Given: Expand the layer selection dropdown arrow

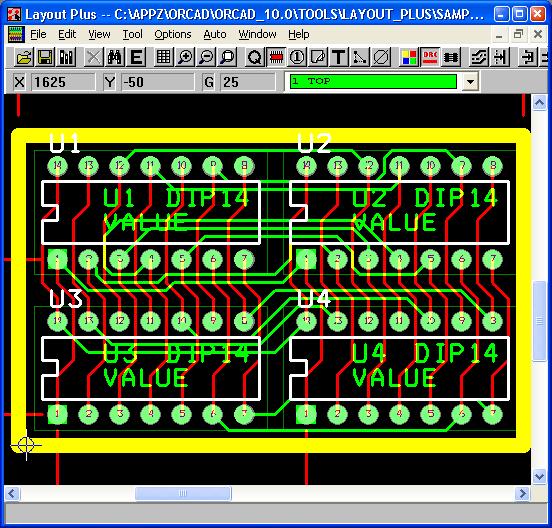Looking at the screenshot, I should (470, 82).
